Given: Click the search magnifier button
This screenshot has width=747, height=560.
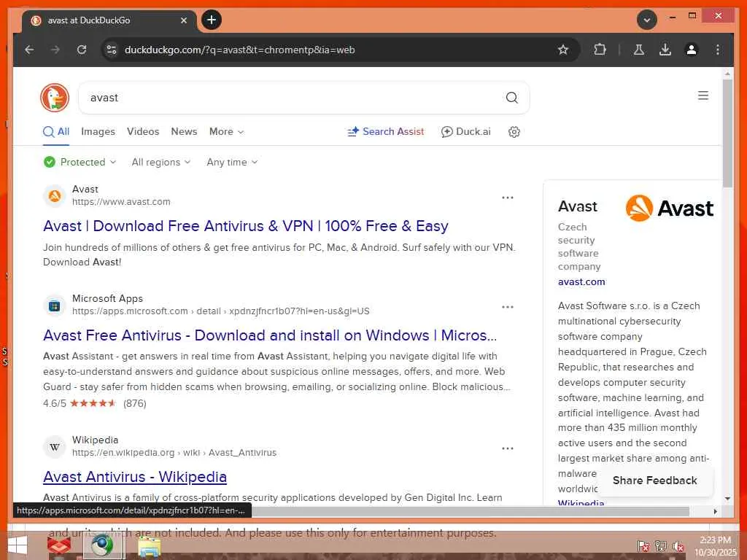Looking at the screenshot, I should pyautogui.click(x=511, y=98).
